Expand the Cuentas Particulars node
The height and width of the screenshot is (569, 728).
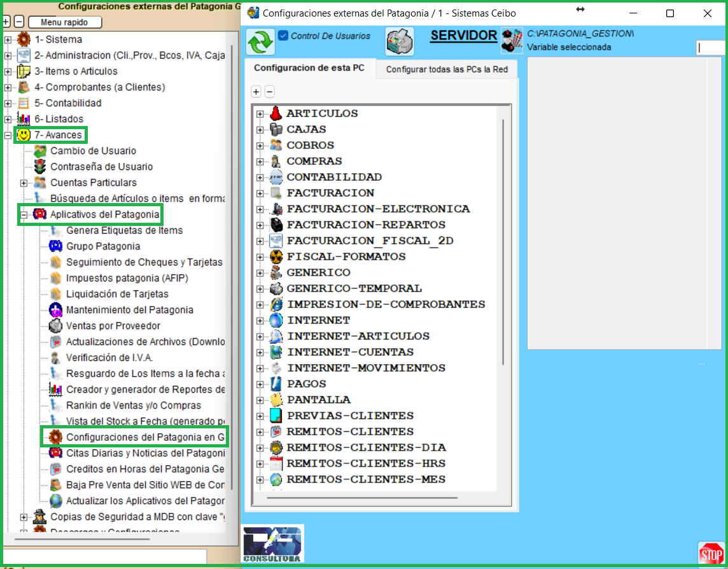tap(24, 183)
